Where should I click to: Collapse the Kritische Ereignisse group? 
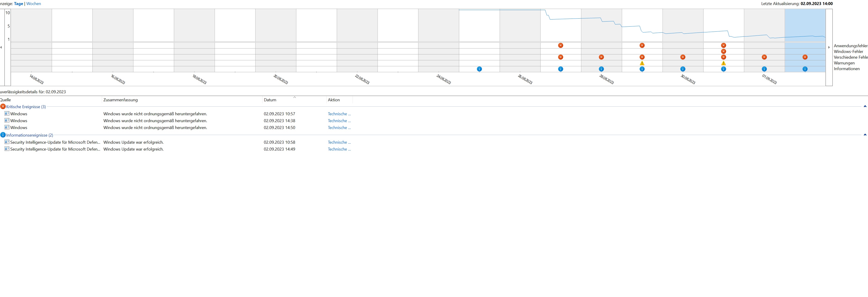pyautogui.click(x=865, y=107)
